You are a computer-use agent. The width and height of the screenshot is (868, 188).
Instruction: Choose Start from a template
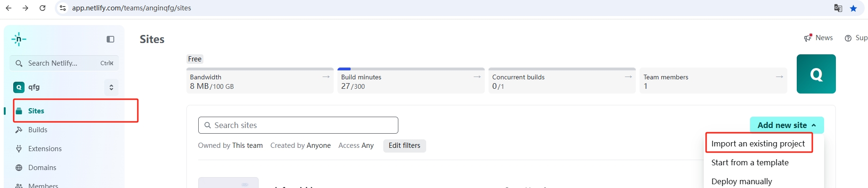[x=750, y=162]
